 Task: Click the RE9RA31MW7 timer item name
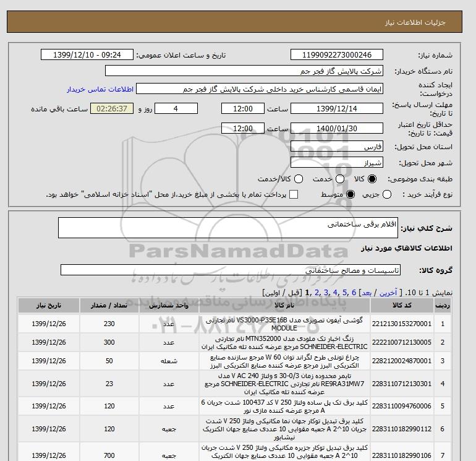pyautogui.click(x=284, y=384)
